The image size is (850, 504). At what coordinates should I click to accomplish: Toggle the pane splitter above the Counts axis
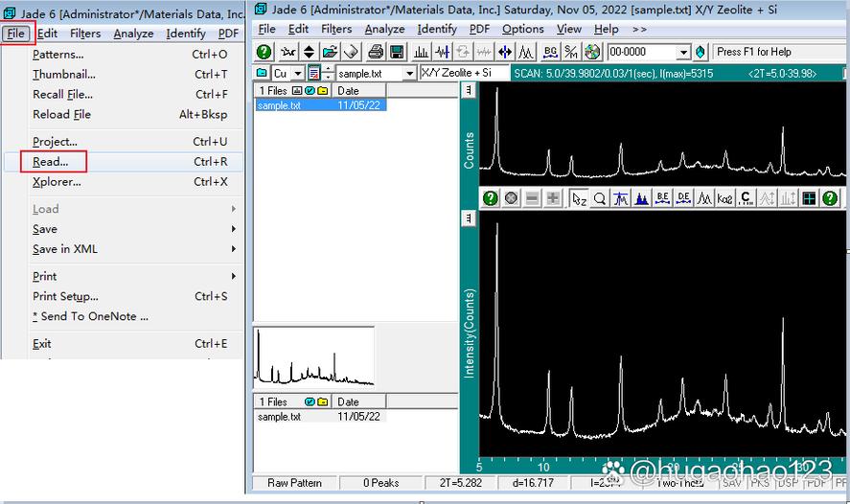[x=469, y=90]
